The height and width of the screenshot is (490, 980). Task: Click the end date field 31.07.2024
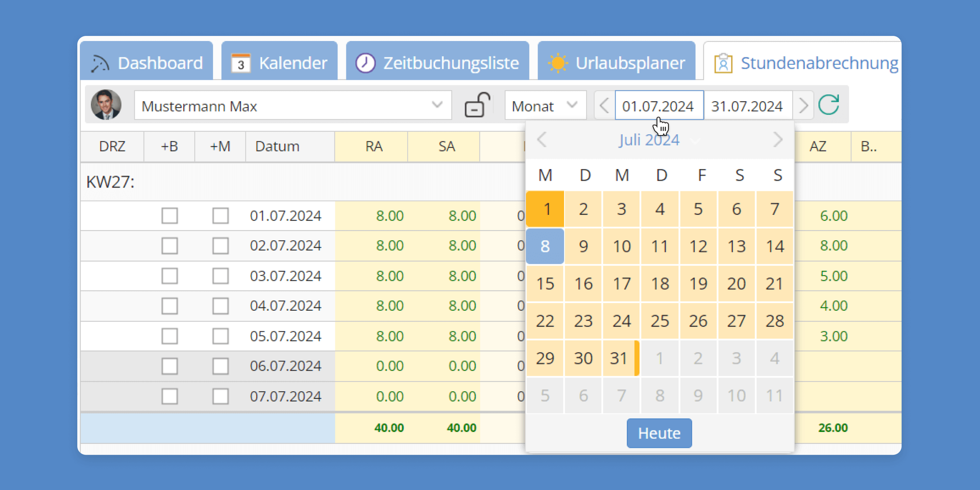pyautogui.click(x=748, y=105)
